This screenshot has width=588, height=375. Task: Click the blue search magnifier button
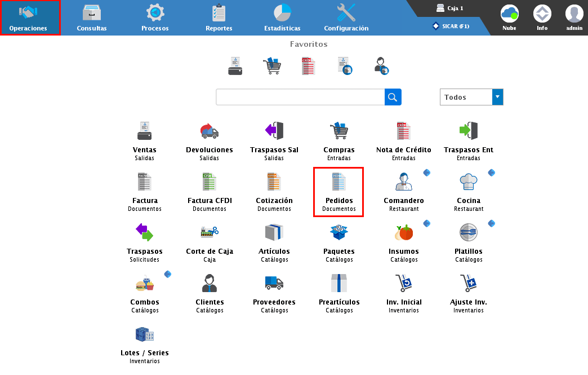(x=393, y=97)
